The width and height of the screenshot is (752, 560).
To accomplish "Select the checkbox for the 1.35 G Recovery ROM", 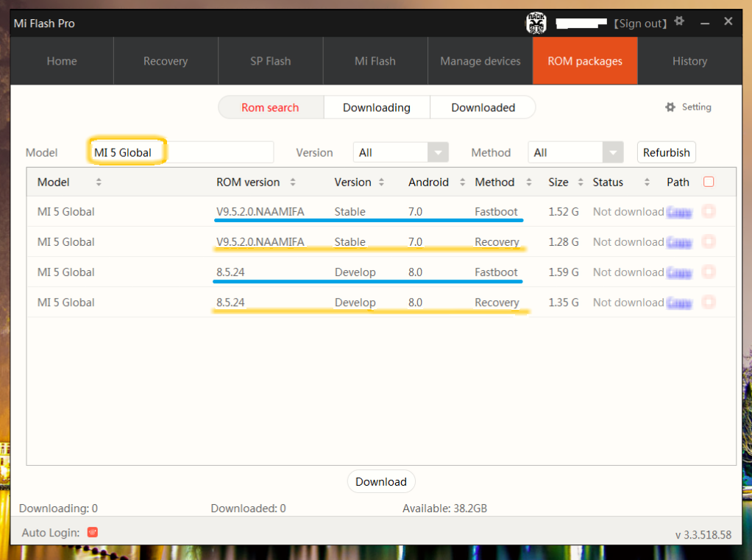I will click(x=709, y=302).
